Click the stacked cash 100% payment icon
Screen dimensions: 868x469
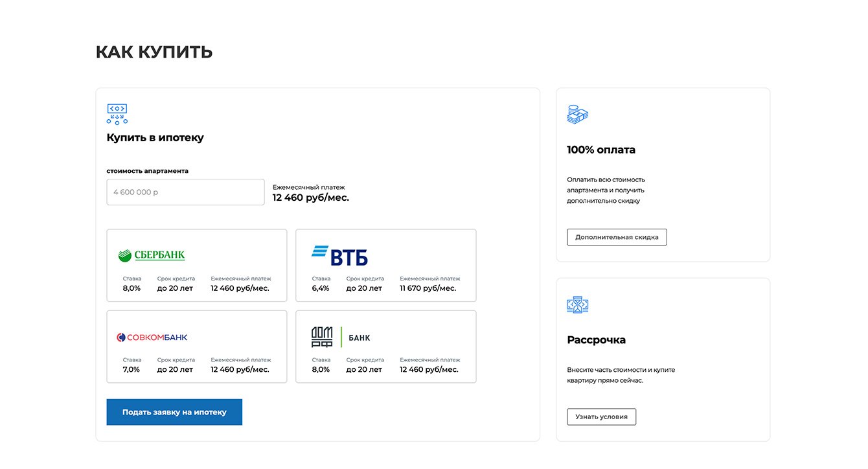pos(577,115)
